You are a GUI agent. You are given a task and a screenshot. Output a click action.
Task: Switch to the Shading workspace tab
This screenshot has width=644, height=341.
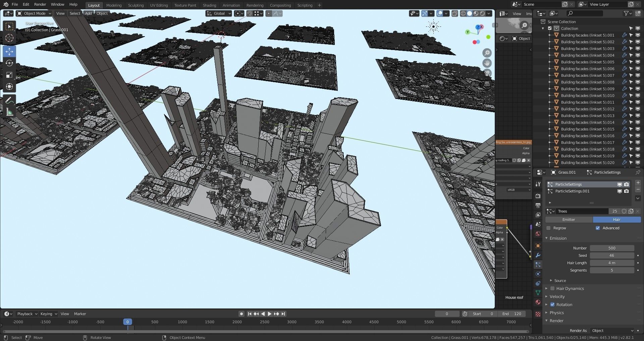(x=209, y=5)
